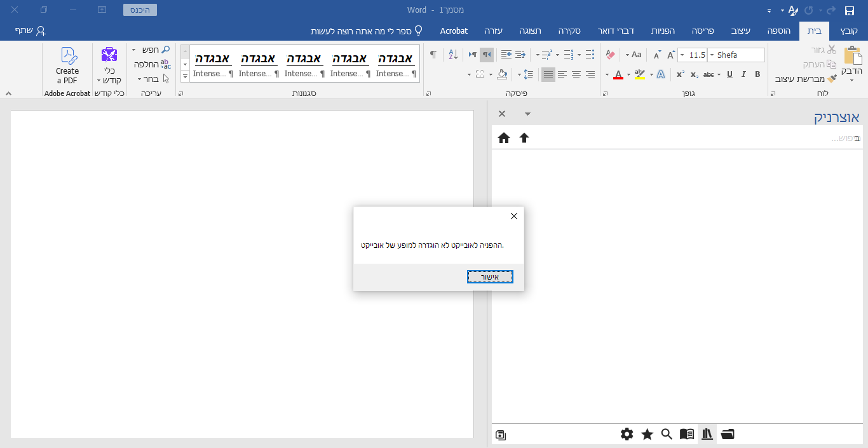Expand the styles gallery
Viewport: 868px width, 448px height.
pyautogui.click(x=186, y=76)
